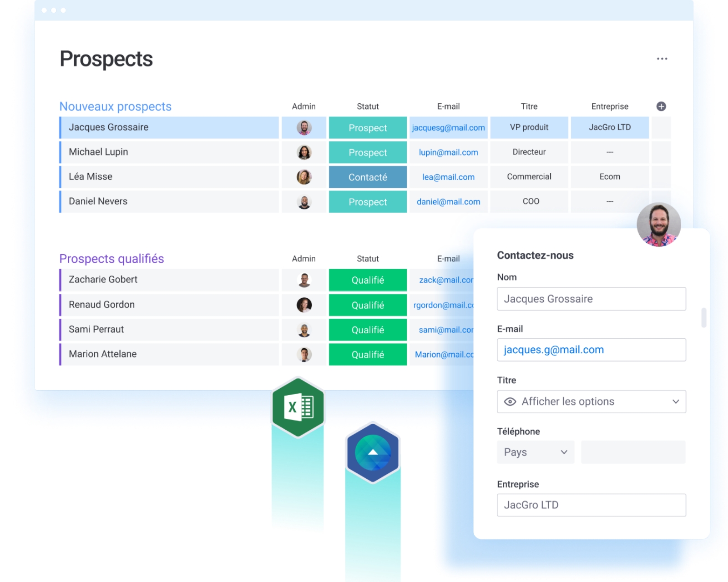Click Léa Misse's admin avatar

pyautogui.click(x=304, y=177)
